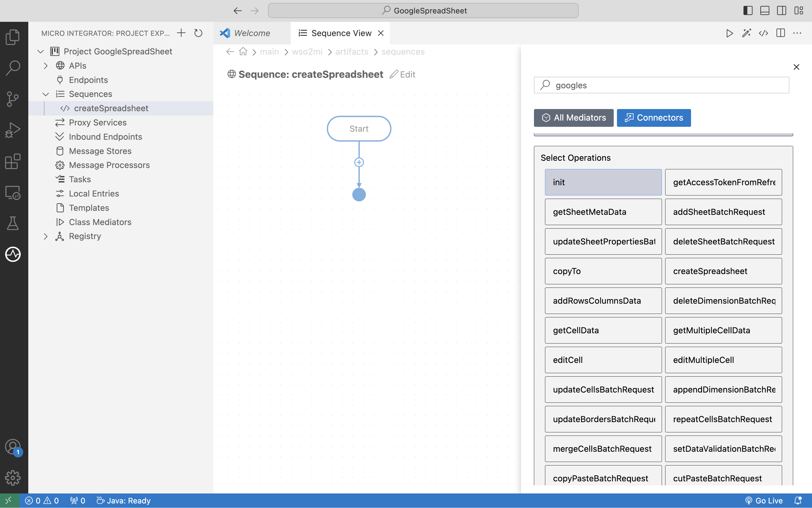Open the Accounts menu
Screen dimensions: 812x508
click(x=13, y=447)
